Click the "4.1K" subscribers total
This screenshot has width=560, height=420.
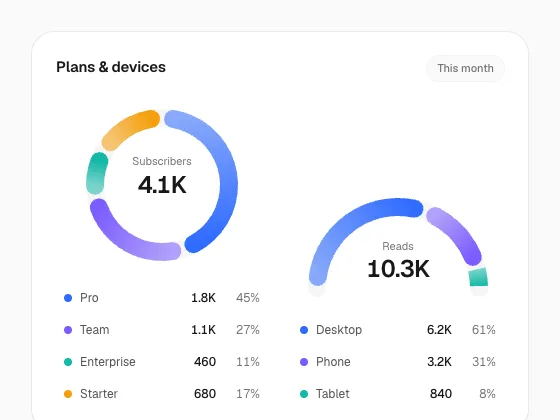162,185
